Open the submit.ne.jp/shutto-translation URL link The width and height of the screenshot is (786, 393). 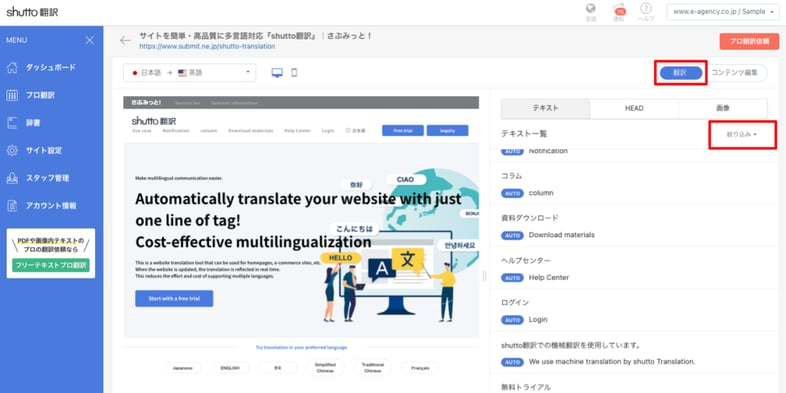(x=207, y=46)
